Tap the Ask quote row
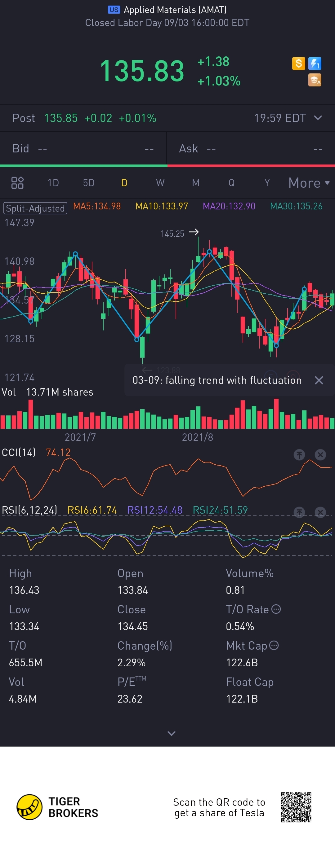335x868 pixels. coord(251,149)
